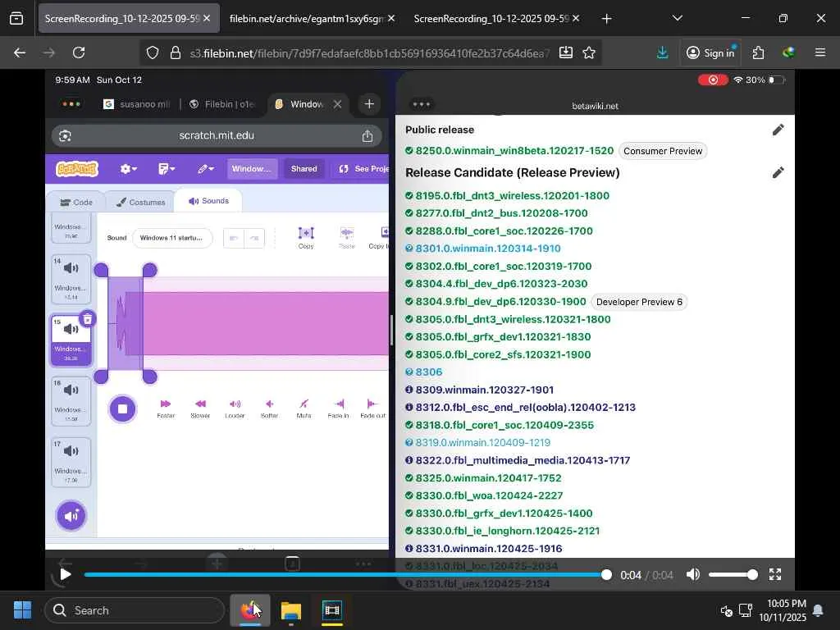Viewport: 840px width, 630px height.
Task: Open the Firefox extensions menu
Action: coord(758,52)
